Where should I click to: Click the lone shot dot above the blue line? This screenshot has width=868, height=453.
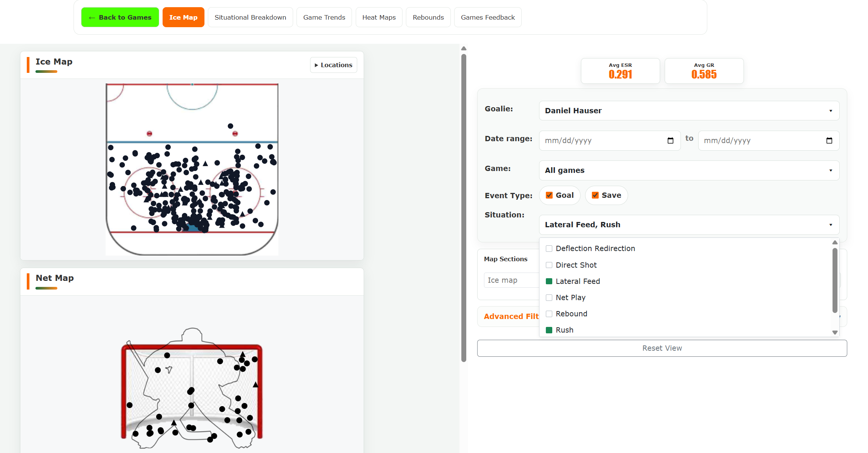230,126
